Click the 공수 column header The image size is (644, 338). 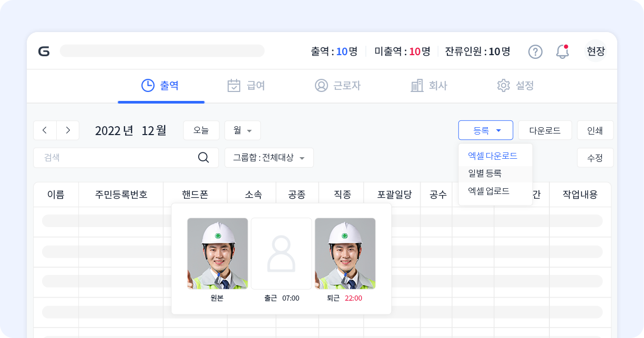[x=437, y=194]
